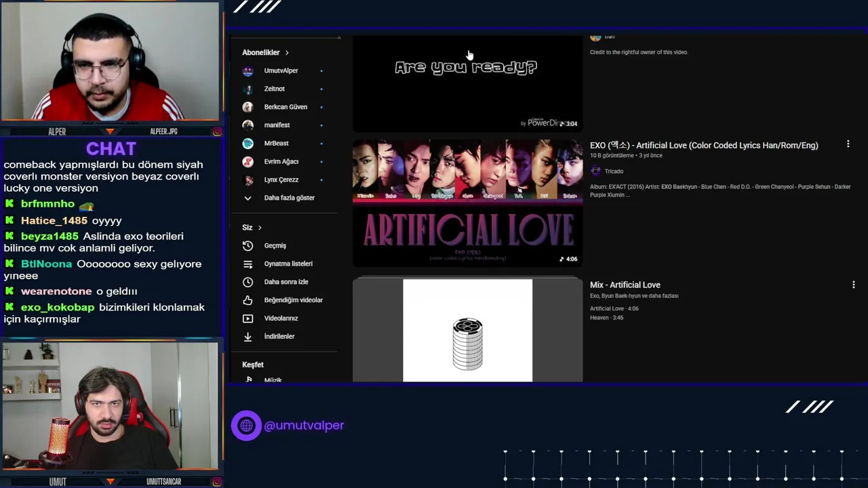Click the K badge beside brfnmnho
Image resolution: width=868 pixels, height=488 pixels.
(x=9, y=203)
